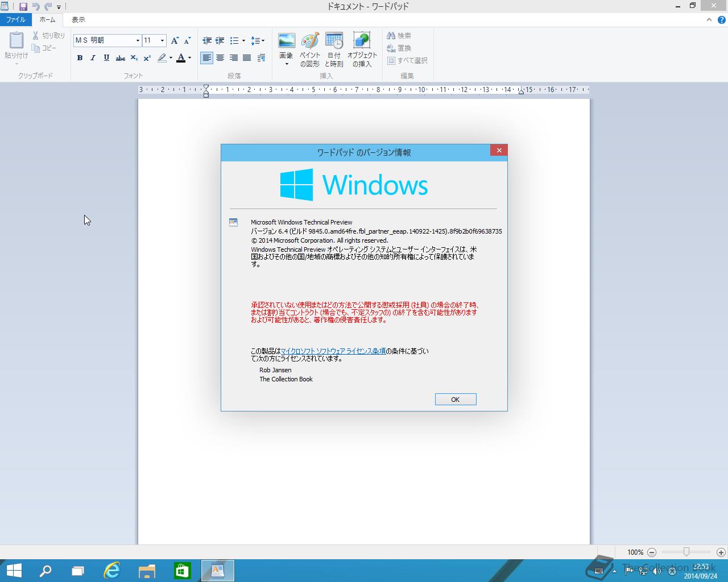Click the bullet list icon
The width and height of the screenshot is (728, 582).
[x=234, y=40]
